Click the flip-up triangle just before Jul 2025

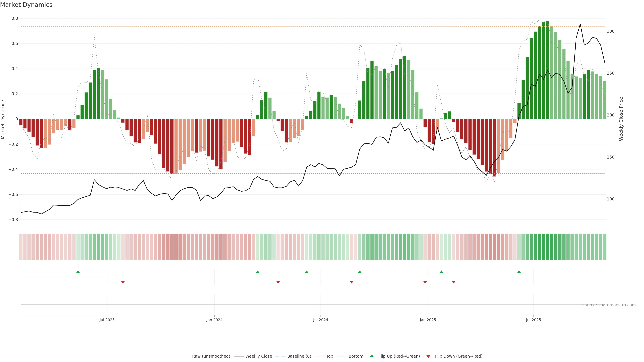point(519,272)
